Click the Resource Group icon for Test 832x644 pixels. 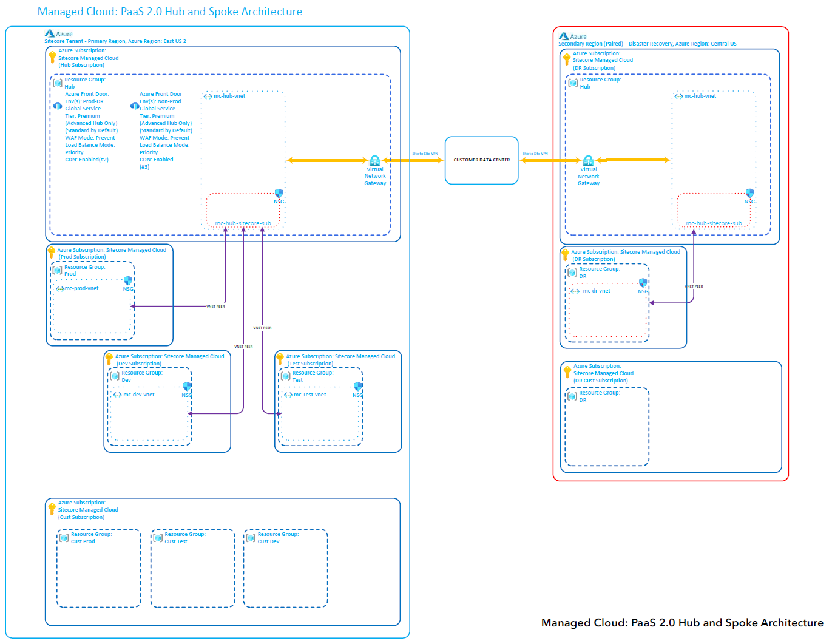pyautogui.click(x=286, y=376)
